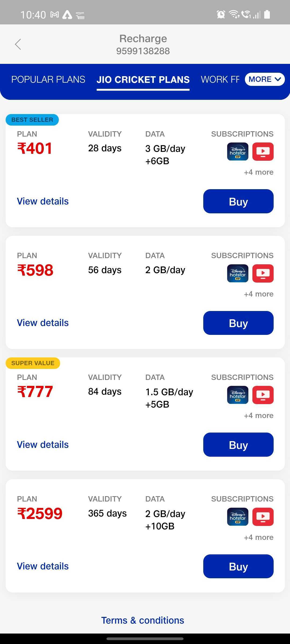Tap red JioTV icon on ₹401 plan

tap(263, 152)
